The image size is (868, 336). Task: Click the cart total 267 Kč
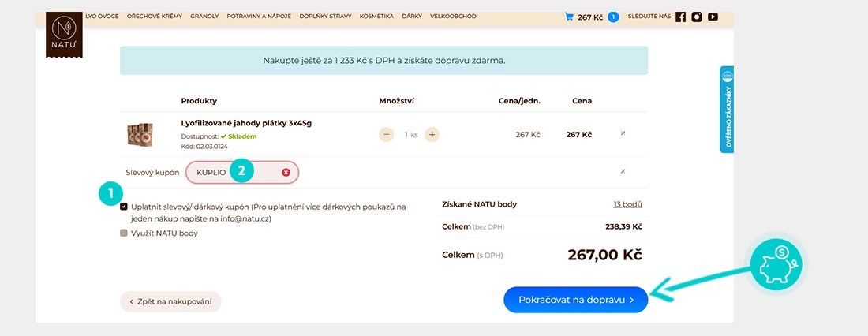[x=590, y=17]
